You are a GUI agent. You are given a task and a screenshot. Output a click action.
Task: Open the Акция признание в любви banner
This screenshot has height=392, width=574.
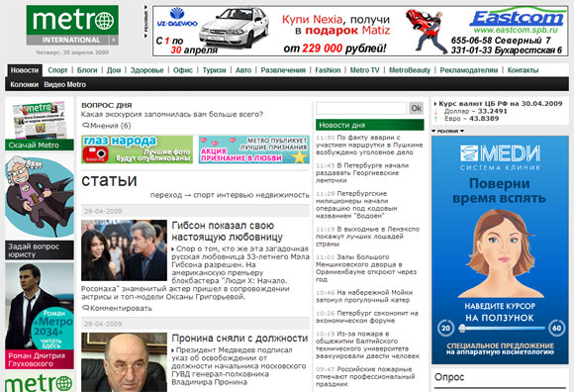(x=254, y=149)
